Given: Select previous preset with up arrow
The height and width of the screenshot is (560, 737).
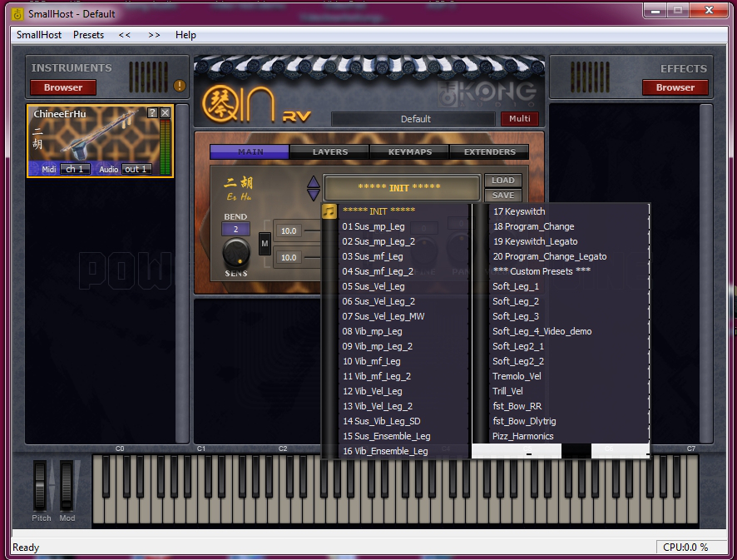Looking at the screenshot, I should 314,182.
